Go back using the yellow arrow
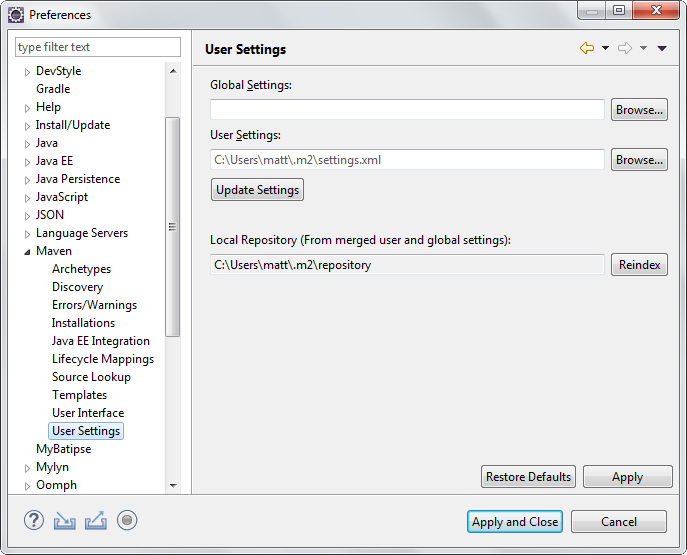This screenshot has height=555, width=687. point(587,49)
